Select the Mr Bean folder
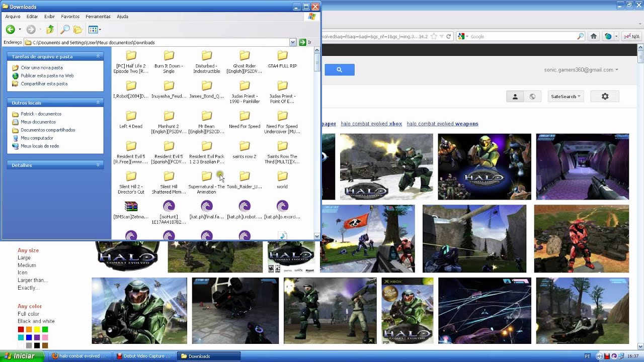644x362 pixels. click(x=207, y=122)
